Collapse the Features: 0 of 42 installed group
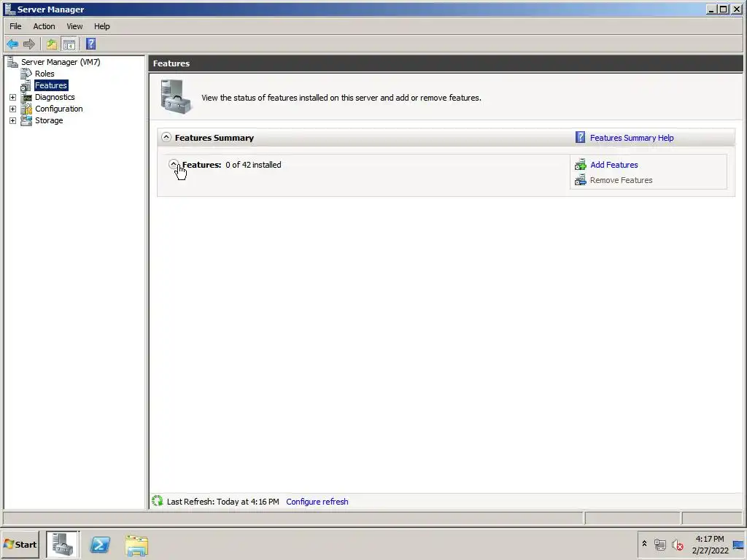The width and height of the screenshot is (747, 560). click(x=174, y=164)
